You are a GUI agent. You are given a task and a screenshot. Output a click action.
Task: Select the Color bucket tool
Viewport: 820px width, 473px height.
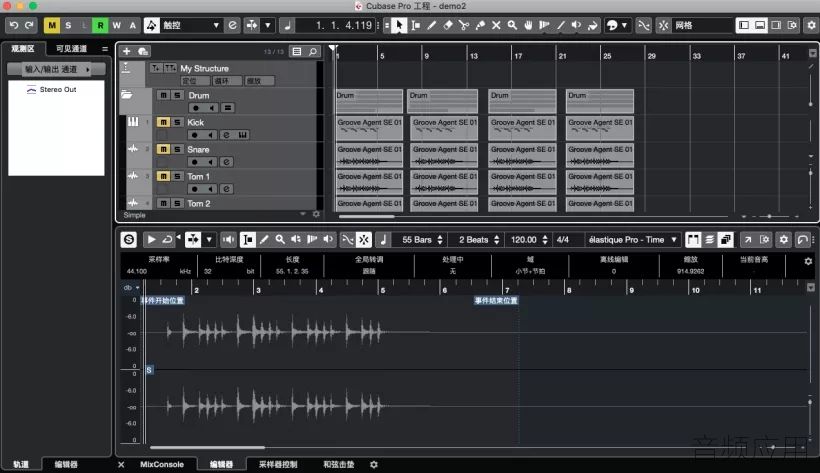(593, 25)
